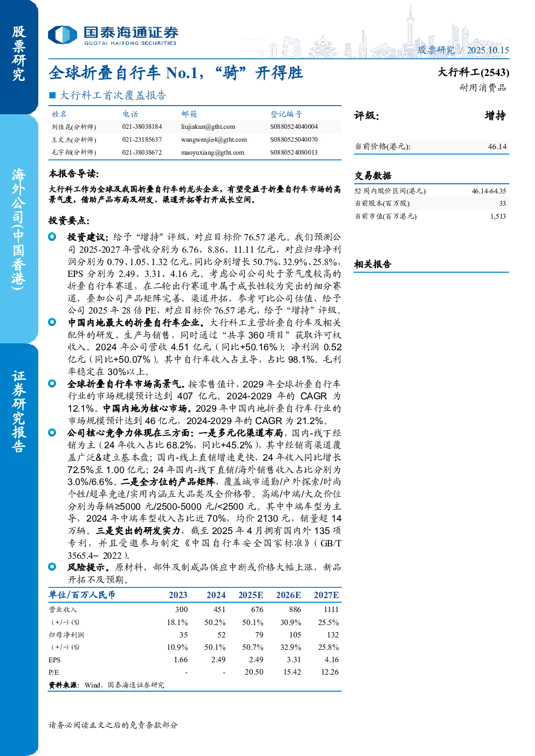Click analyst name 王文杰(分析师)
Image resolution: width=535 pixels, height=756 pixels.
[74, 140]
